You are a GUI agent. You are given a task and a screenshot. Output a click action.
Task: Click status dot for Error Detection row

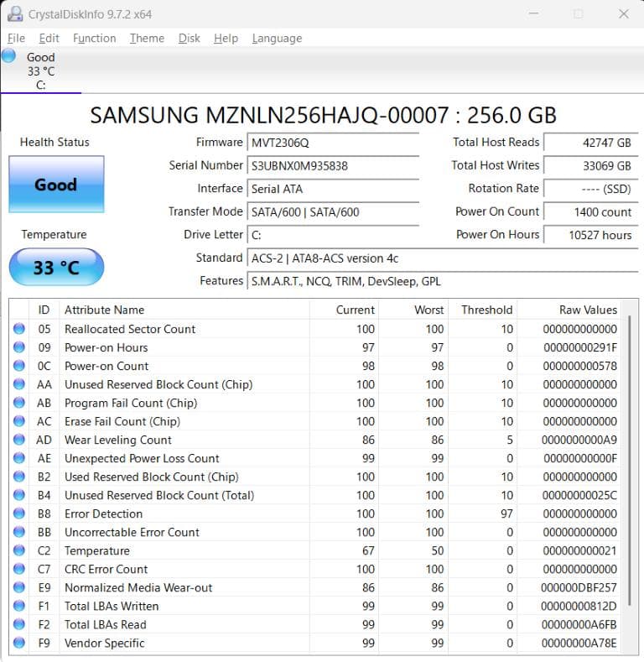(x=19, y=513)
